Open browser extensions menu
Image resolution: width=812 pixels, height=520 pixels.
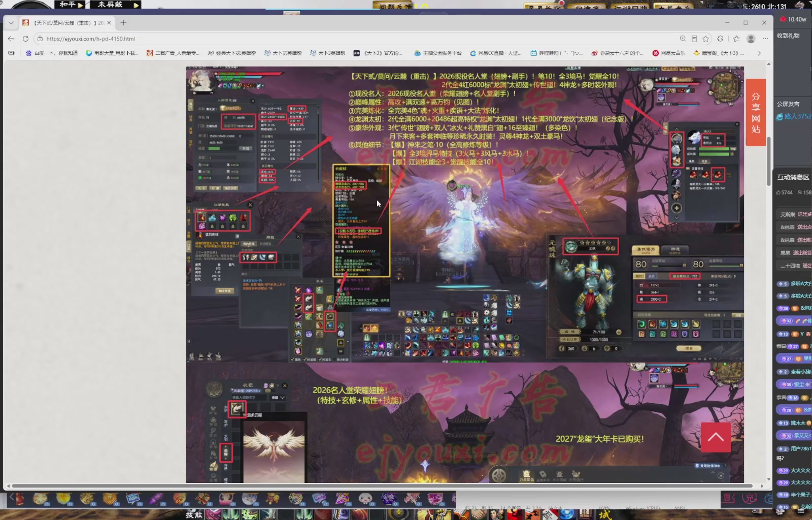click(720, 39)
